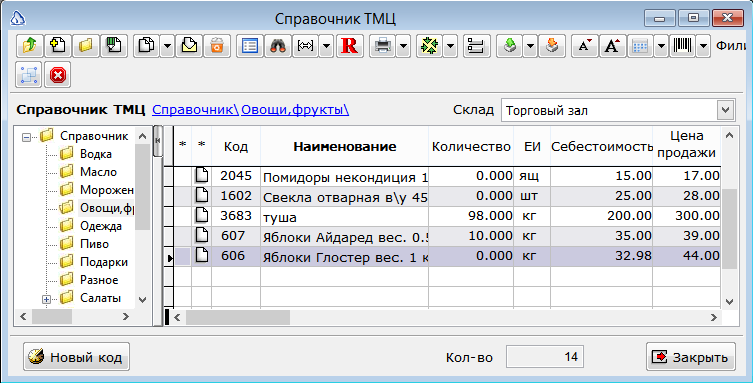
Task: Click the Себестоимость column header
Action: 601,146
